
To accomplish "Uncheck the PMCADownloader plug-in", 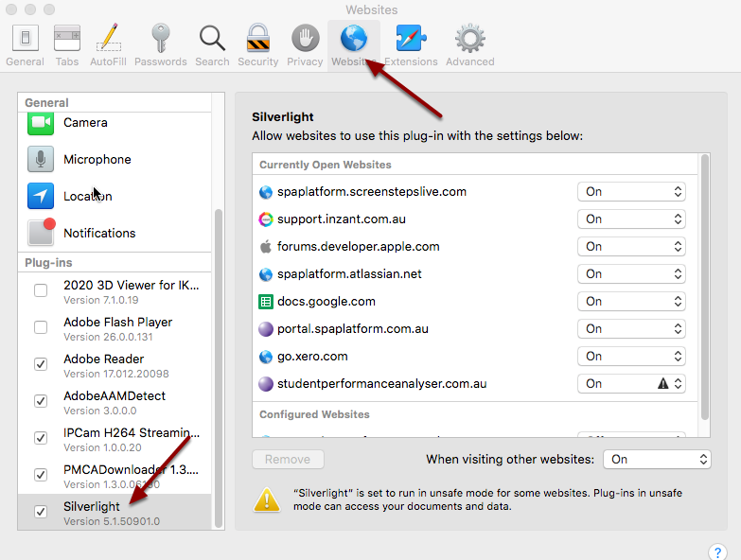I will coord(41,475).
